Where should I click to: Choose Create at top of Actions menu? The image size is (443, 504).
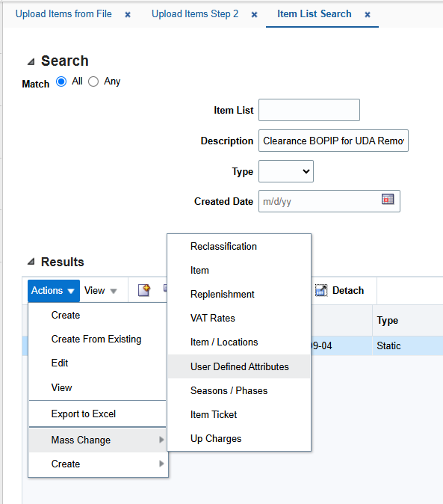click(x=98, y=315)
